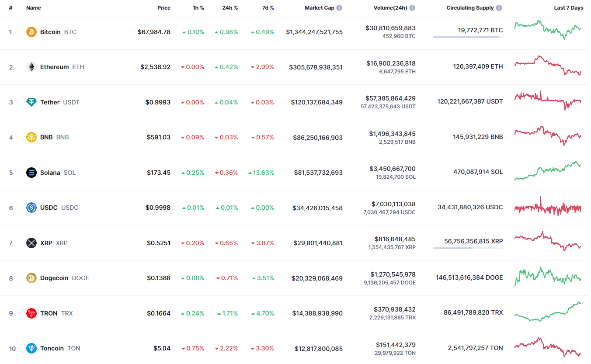
Task: Click the USDC coin logo
Action: pyautogui.click(x=31, y=208)
